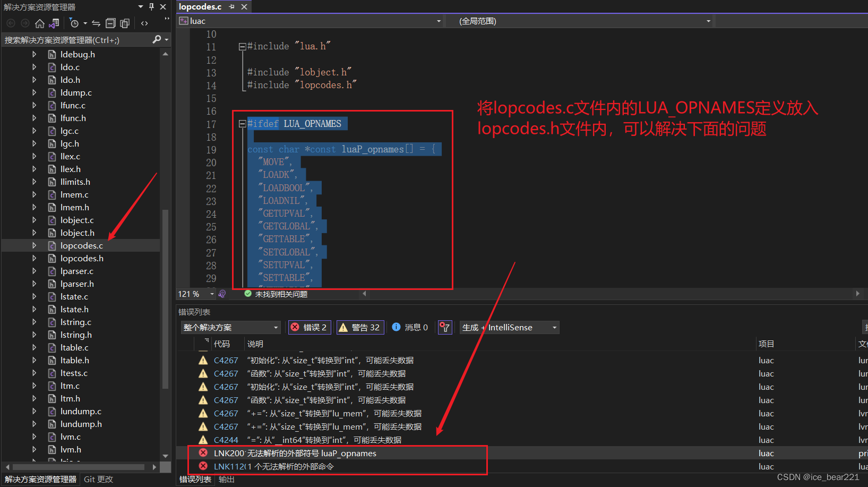The image size is (868, 487).
Task: Close the Solution Explorer panel
Action: tap(163, 7)
